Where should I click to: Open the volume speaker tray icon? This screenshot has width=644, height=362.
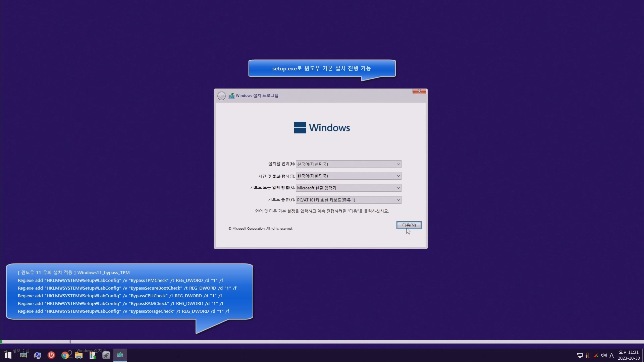[x=604, y=356]
